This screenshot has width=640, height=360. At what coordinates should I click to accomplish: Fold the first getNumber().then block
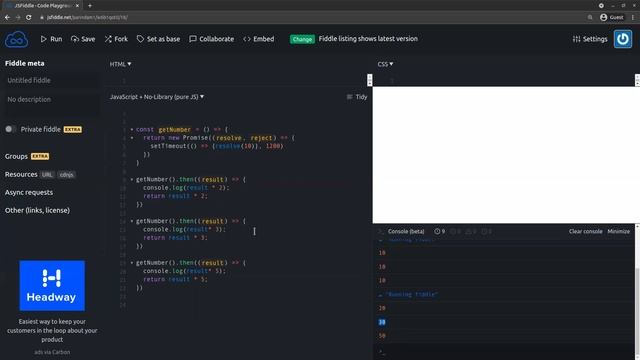pyautogui.click(x=132, y=180)
